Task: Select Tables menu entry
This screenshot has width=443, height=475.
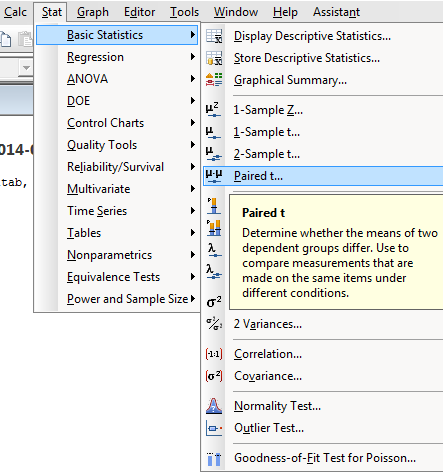Action: click(x=117, y=233)
